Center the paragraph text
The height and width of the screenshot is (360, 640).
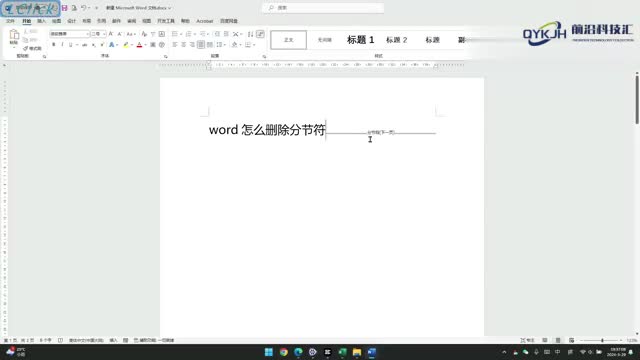coord(183,44)
